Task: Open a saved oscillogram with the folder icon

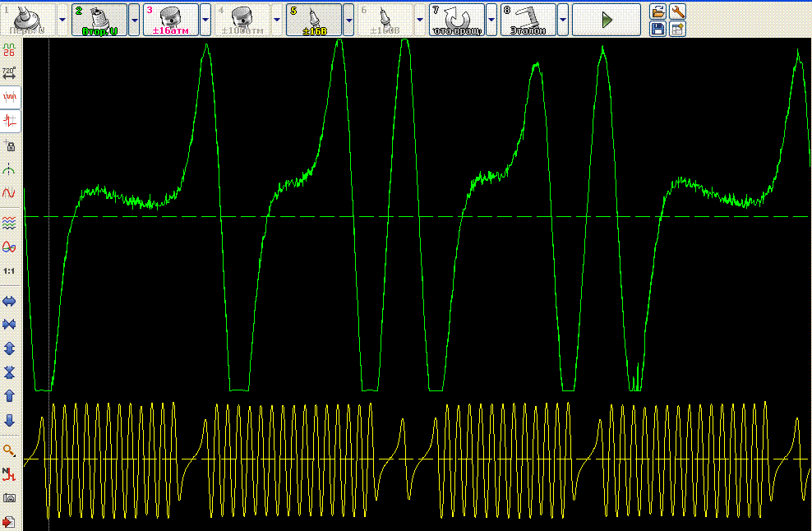Action: pyautogui.click(x=656, y=11)
